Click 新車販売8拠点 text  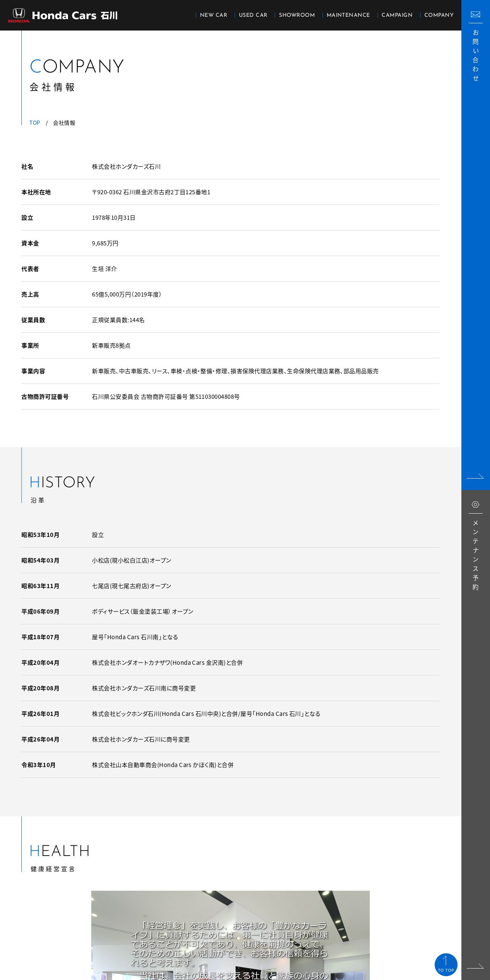tap(111, 346)
